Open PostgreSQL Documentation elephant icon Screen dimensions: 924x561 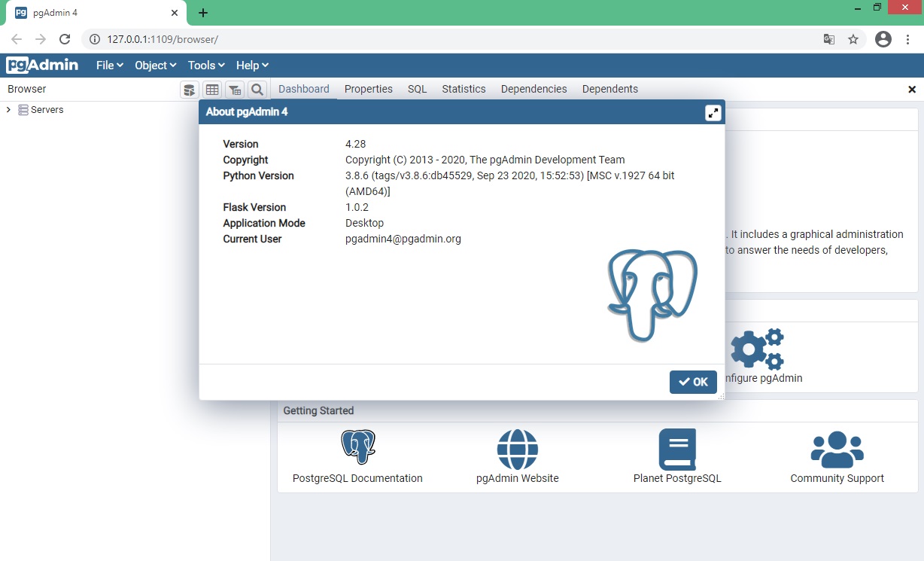(x=357, y=447)
